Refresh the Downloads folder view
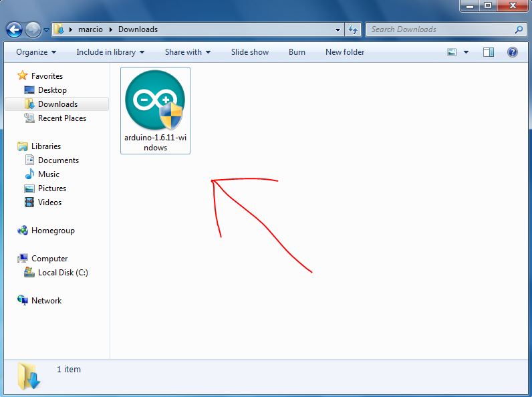The height and width of the screenshot is (397, 532). tap(353, 29)
